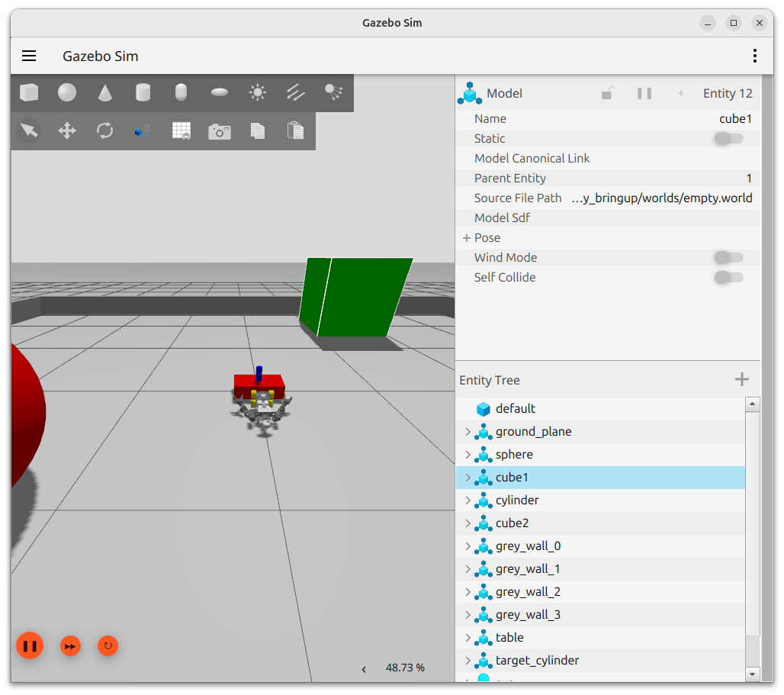The image size is (784, 695).
Task: Open the three-dot plugins menu
Action: pos(754,56)
